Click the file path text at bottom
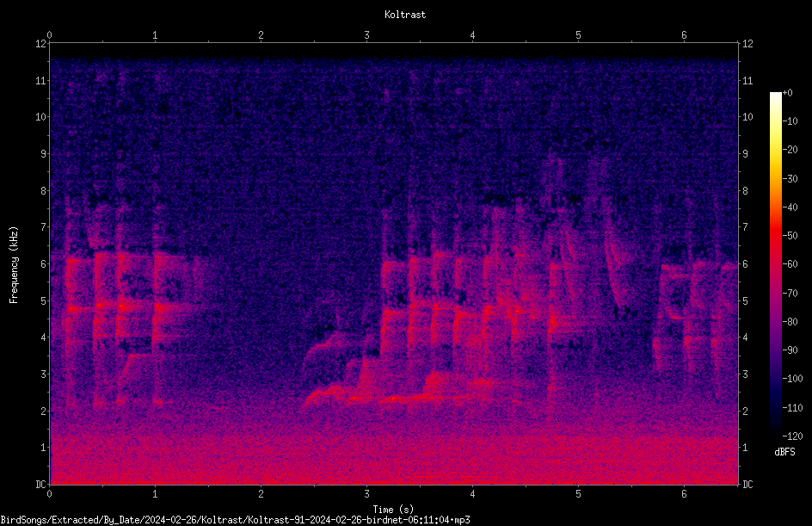Image resolution: width=812 pixels, height=526 pixels. click(x=235, y=520)
